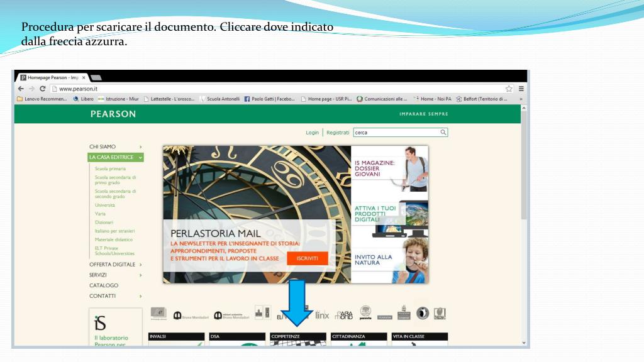644x362 pixels.
Task: Open the CATALOGO menu item
Action: 104,285
